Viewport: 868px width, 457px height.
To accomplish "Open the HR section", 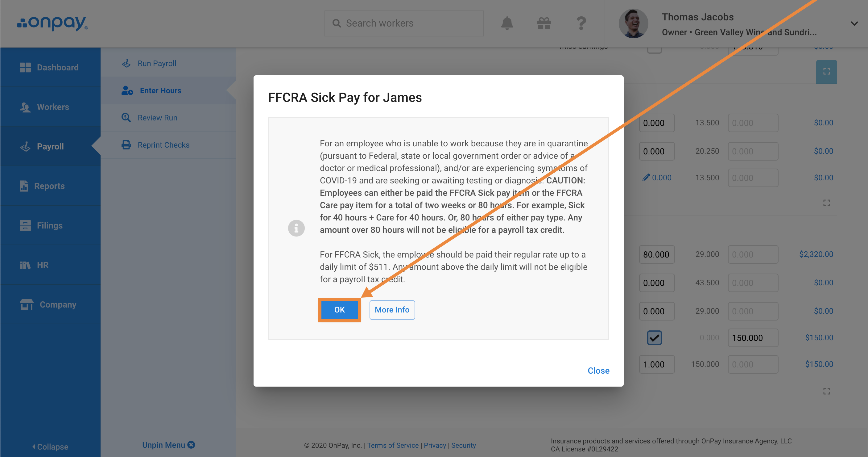I will pyautogui.click(x=50, y=265).
